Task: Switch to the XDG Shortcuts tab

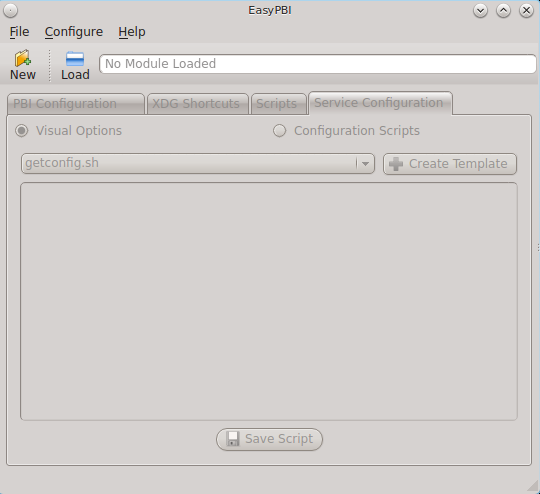Action: [197, 104]
